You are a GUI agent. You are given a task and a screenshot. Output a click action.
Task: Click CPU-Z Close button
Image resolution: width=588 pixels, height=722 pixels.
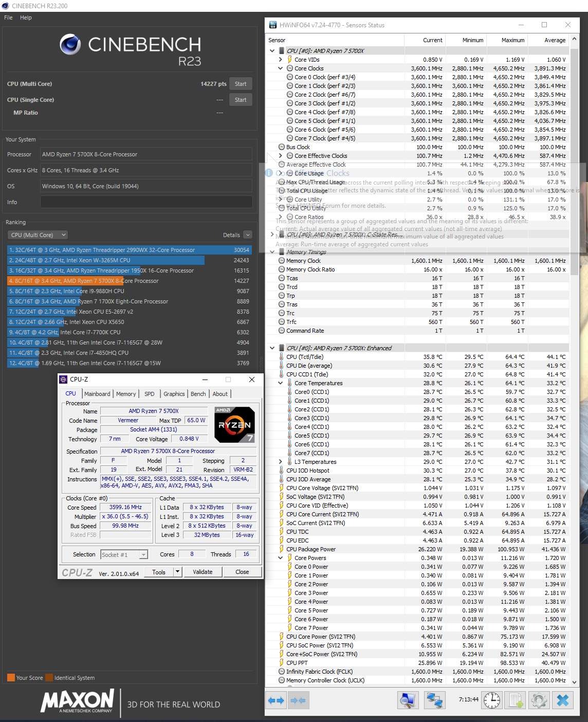pyautogui.click(x=242, y=572)
